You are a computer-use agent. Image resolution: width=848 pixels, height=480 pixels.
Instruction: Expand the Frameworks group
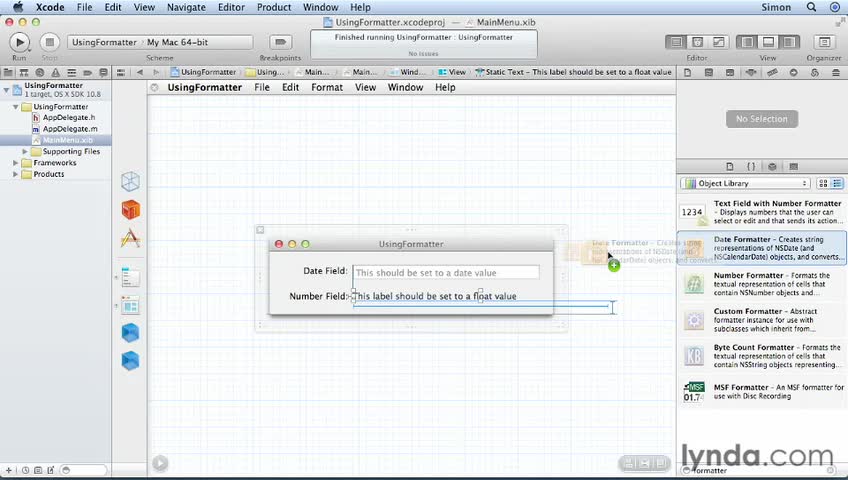tap(16, 163)
